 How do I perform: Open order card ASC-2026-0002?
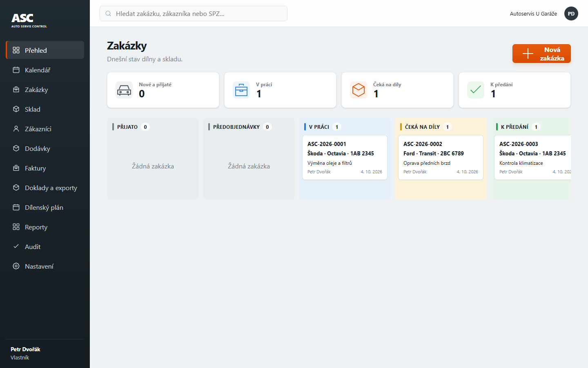(x=441, y=157)
